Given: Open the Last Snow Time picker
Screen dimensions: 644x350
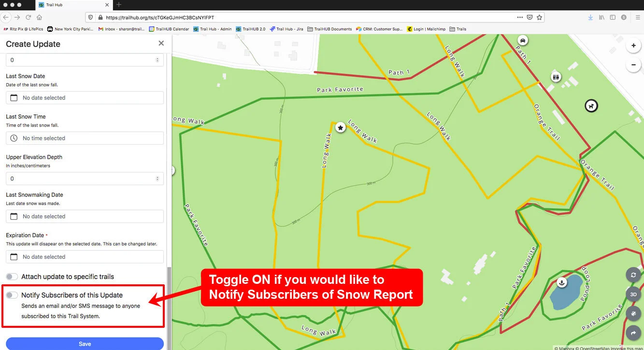Looking at the screenshot, I should [x=85, y=138].
